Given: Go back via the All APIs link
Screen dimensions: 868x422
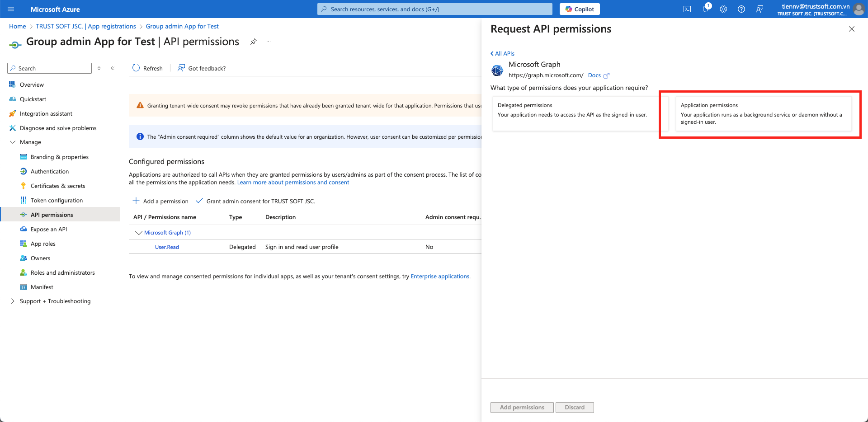Looking at the screenshot, I should coord(503,53).
